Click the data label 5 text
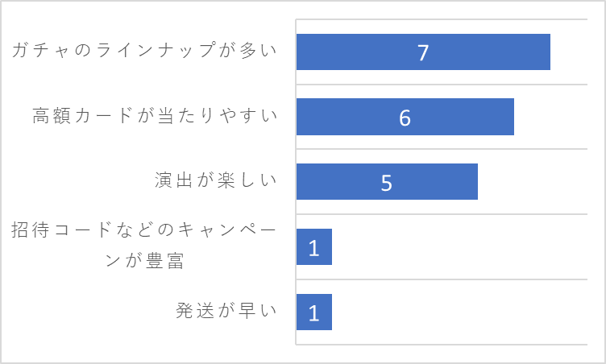 387,183
